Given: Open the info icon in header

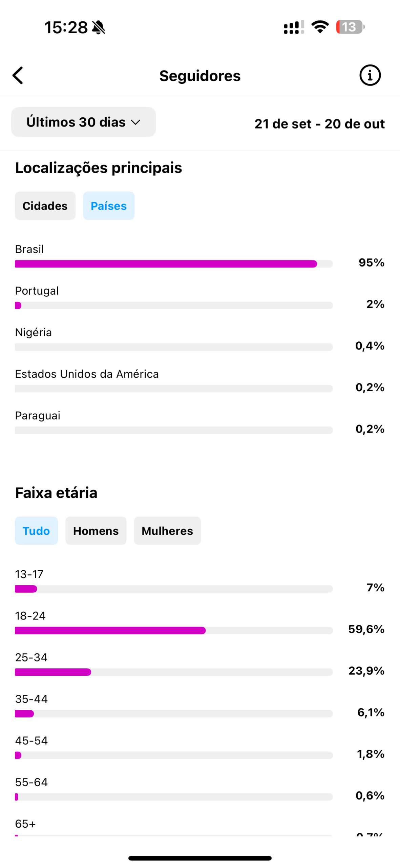Looking at the screenshot, I should click(x=370, y=75).
